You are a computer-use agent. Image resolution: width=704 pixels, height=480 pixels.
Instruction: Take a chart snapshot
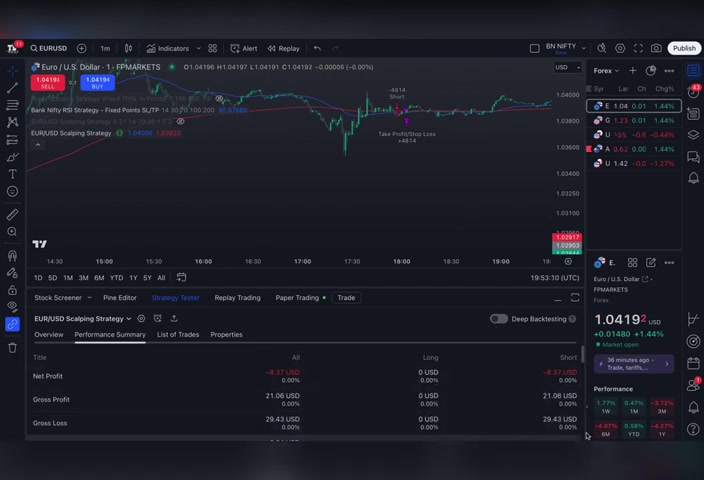656,48
